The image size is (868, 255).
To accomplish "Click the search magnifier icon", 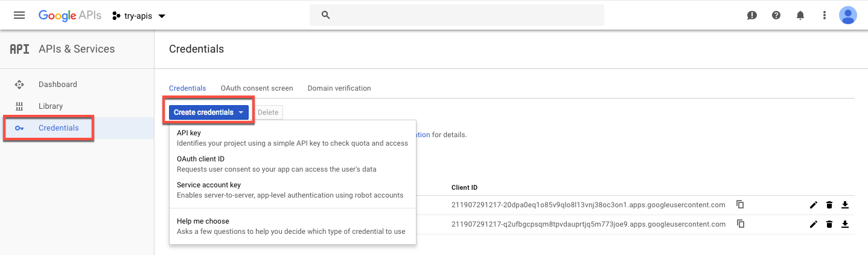I will pos(326,15).
